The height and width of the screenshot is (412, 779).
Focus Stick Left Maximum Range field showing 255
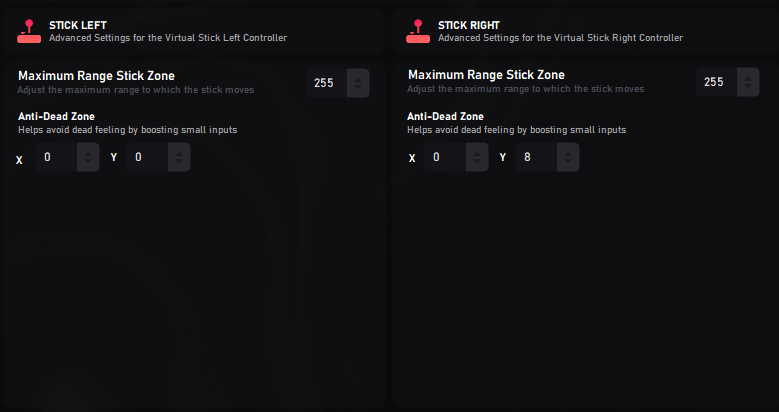click(x=325, y=83)
